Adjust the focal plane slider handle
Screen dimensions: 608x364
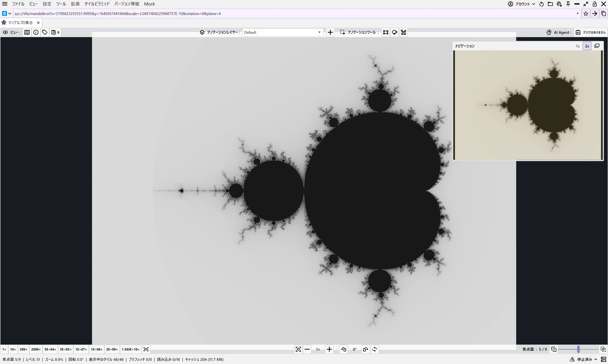point(578,349)
